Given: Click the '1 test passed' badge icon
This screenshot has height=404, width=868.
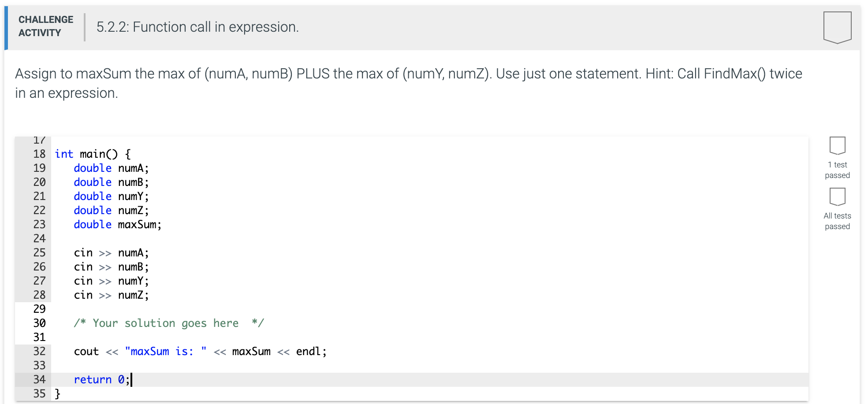Looking at the screenshot, I should click(x=837, y=145).
